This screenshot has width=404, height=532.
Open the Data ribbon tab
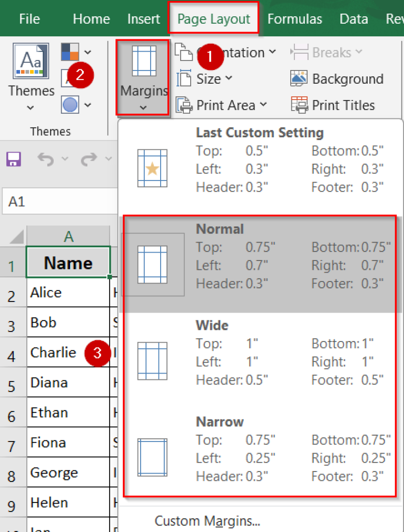pos(353,18)
